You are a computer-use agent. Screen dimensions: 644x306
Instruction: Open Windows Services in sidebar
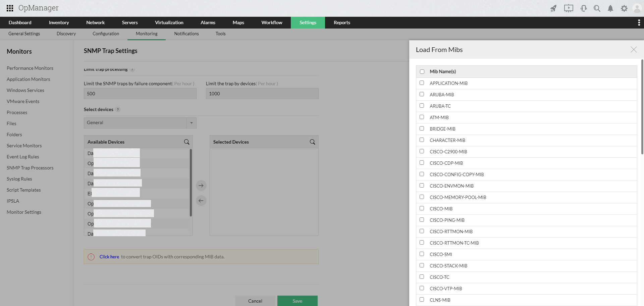pyautogui.click(x=25, y=90)
